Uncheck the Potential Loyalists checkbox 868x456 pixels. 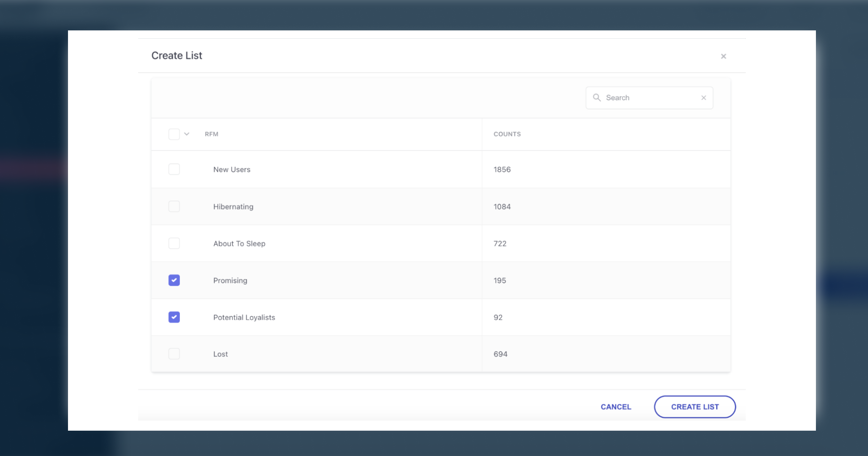[x=174, y=317]
